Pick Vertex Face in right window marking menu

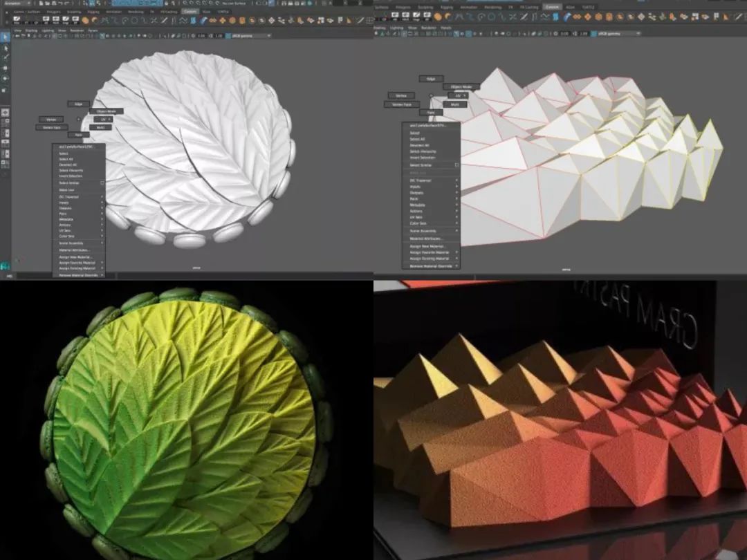point(402,104)
